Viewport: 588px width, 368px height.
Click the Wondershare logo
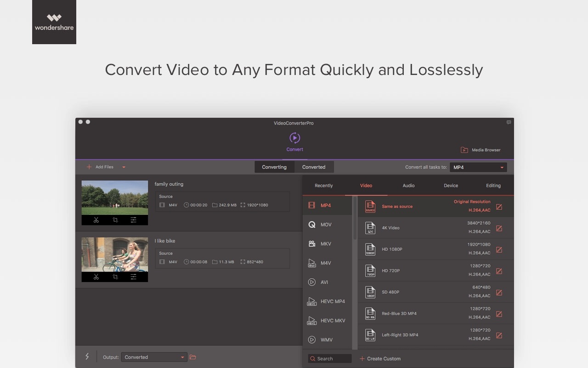[x=54, y=22]
